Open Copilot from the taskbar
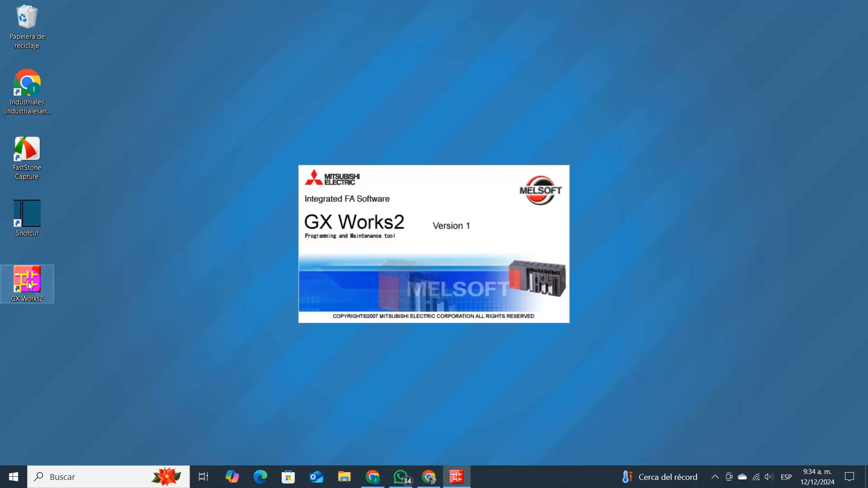 click(x=232, y=477)
